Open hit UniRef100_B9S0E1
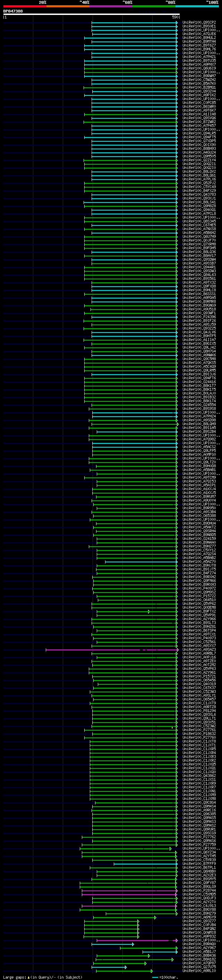The width and height of the screenshot is (222, 980). (199, 26)
